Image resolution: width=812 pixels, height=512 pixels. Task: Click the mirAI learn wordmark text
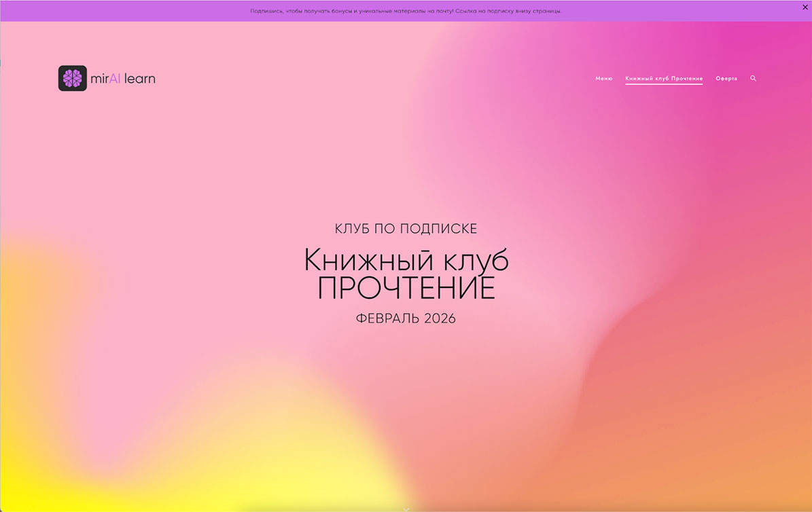click(123, 79)
